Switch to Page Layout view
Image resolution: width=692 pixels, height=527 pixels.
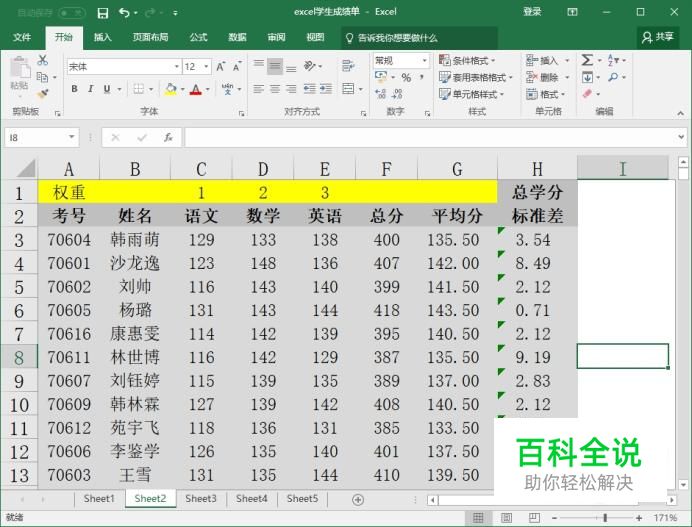pyautogui.click(x=506, y=517)
